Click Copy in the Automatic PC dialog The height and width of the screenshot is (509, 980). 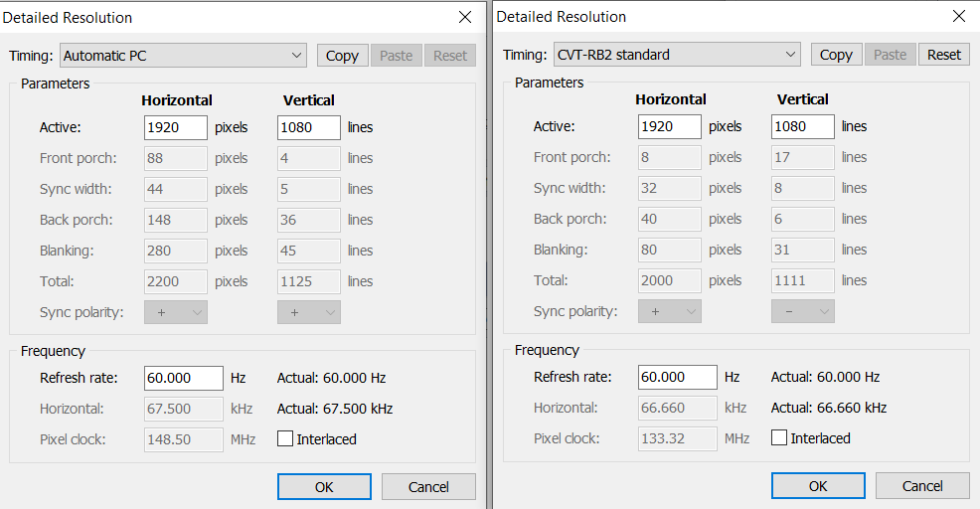(x=342, y=56)
